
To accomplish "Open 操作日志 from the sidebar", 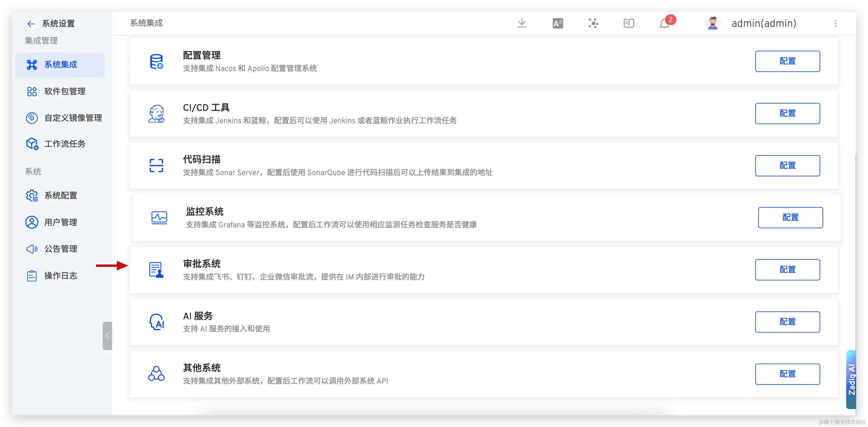I will point(61,276).
